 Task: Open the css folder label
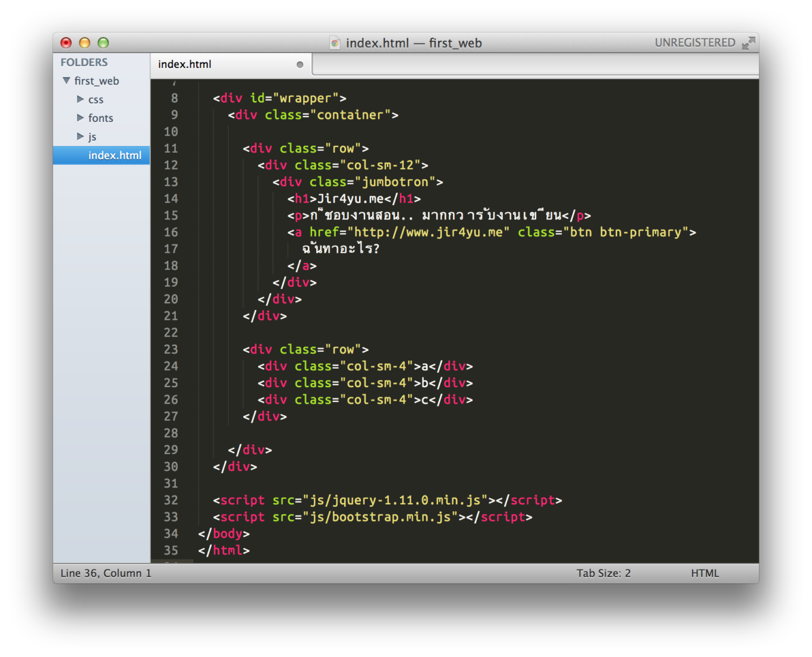pos(96,99)
